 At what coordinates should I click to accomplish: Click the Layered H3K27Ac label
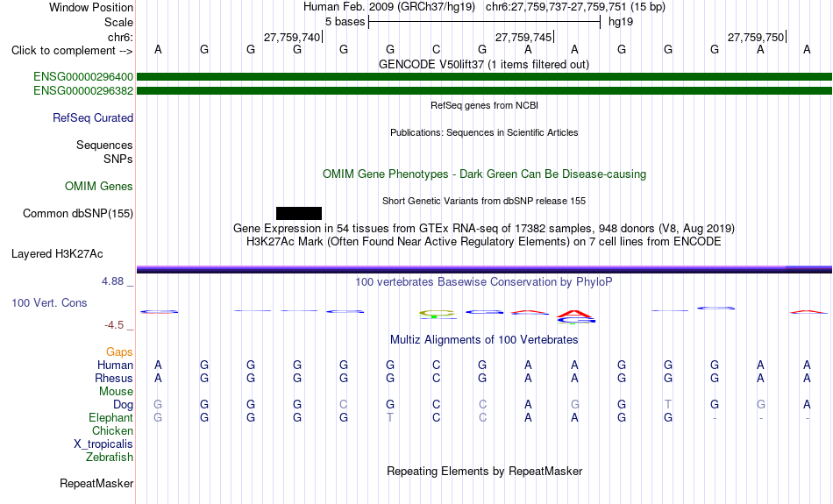(x=57, y=254)
